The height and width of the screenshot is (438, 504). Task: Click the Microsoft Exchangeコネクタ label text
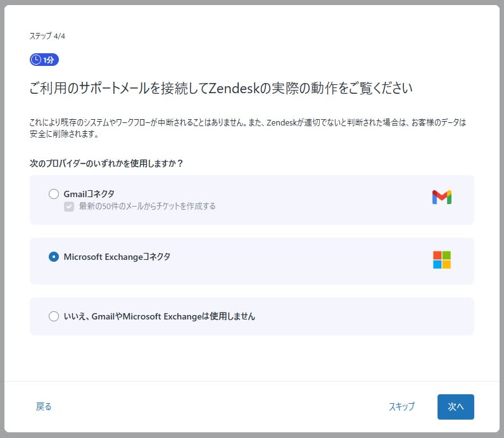coord(117,257)
